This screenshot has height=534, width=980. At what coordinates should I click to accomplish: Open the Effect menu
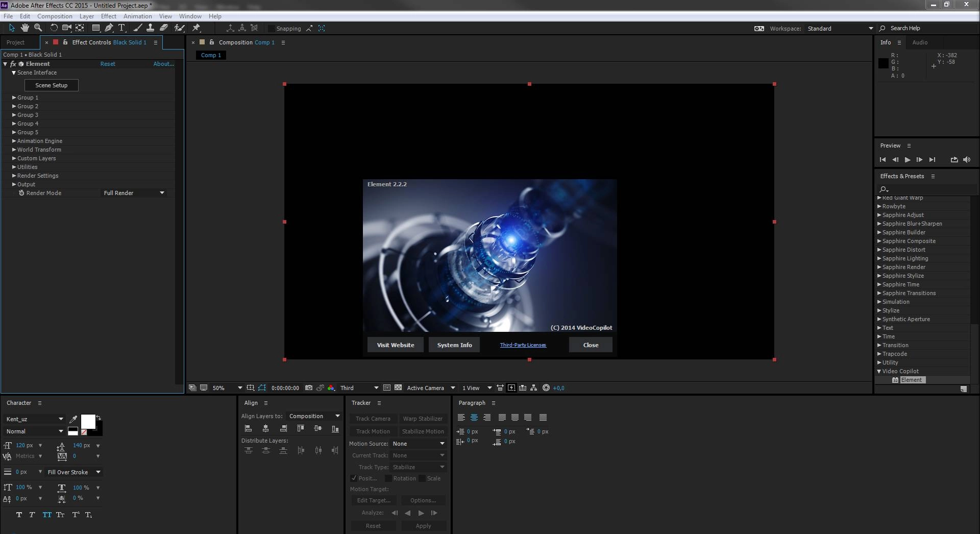pos(109,16)
